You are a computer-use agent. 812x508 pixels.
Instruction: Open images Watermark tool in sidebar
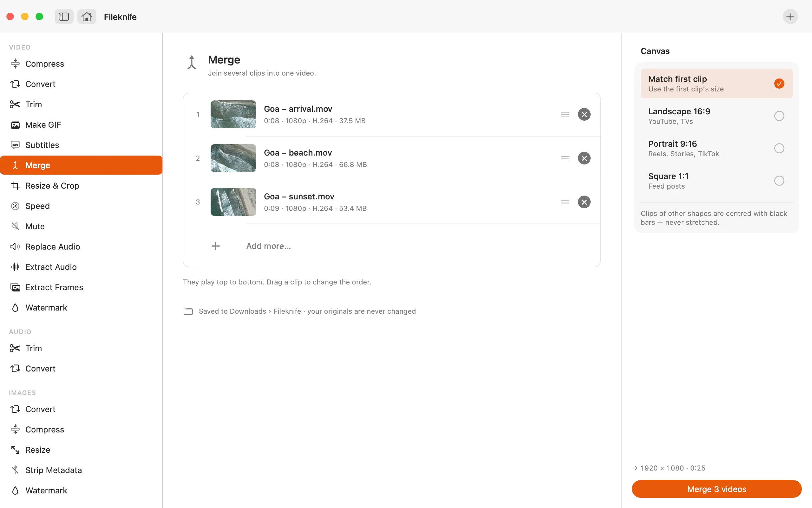pyautogui.click(x=81, y=491)
